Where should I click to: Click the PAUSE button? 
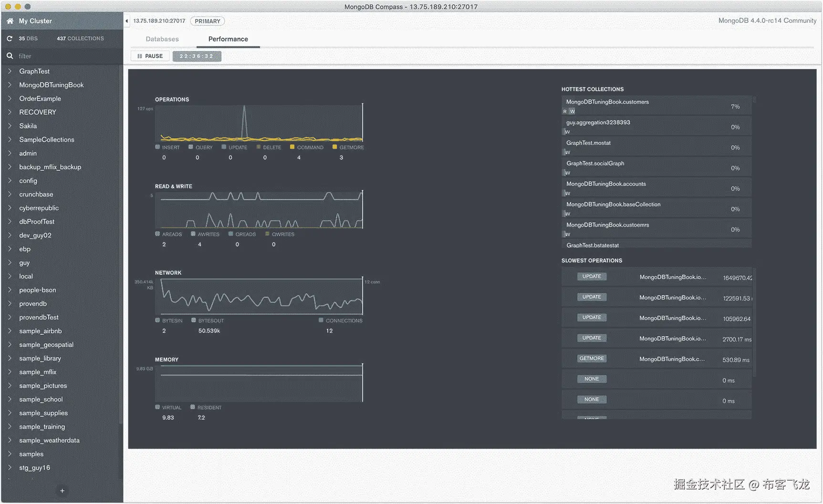coord(150,56)
